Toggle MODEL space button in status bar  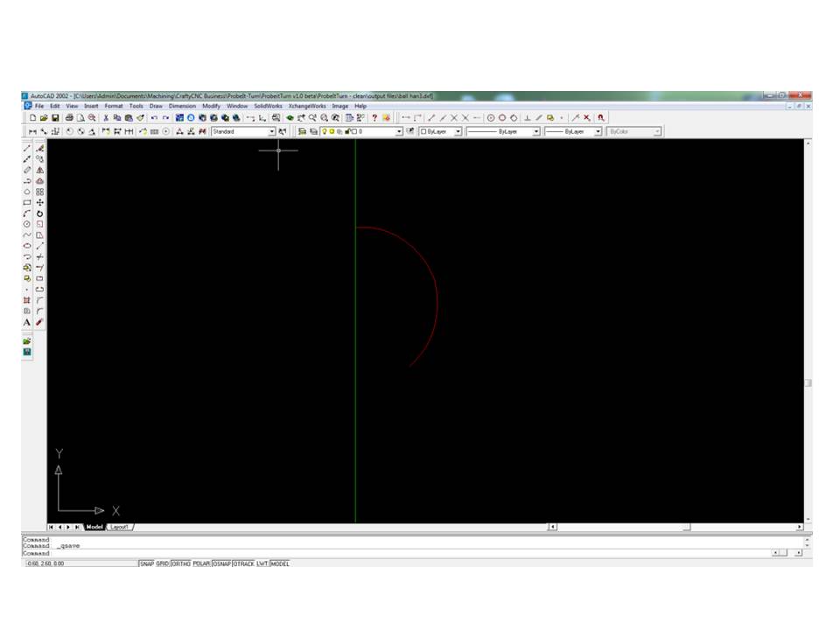click(x=280, y=563)
